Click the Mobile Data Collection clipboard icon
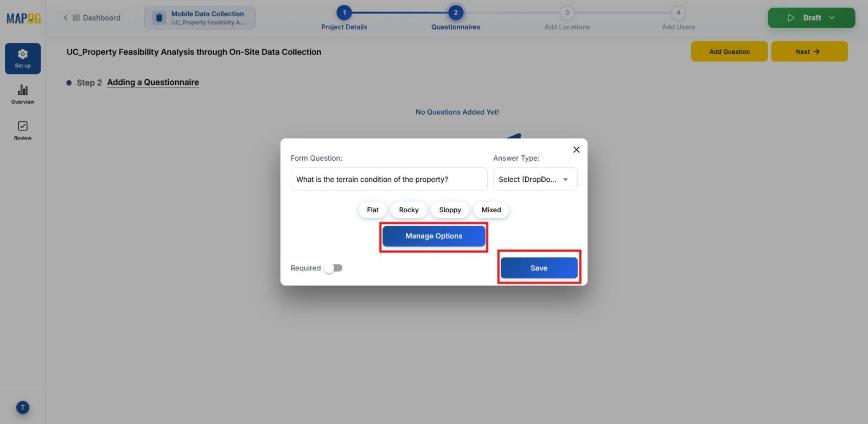Screen dimensions: 868x424 (x=159, y=18)
